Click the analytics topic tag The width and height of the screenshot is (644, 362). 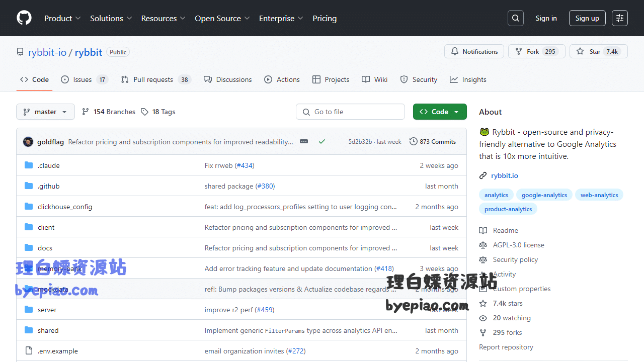[497, 195]
